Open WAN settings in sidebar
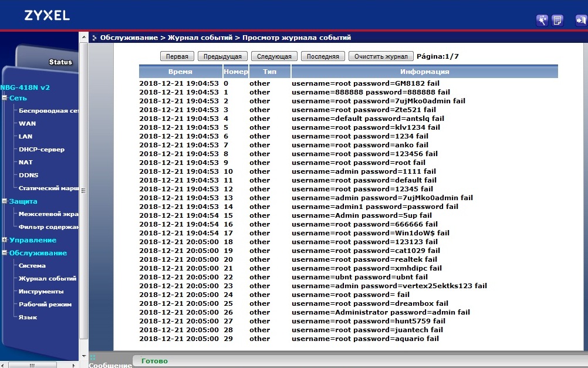This screenshot has width=588, height=368. pyautogui.click(x=27, y=124)
